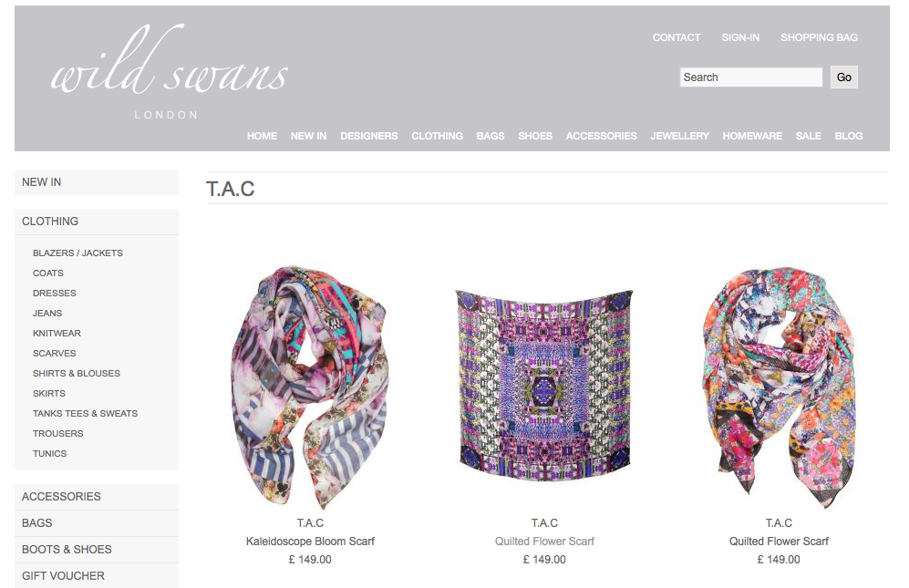Viewport: 909px width, 588px height.
Task: Expand the Accessories sidebar category
Action: [x=97, y=497]
